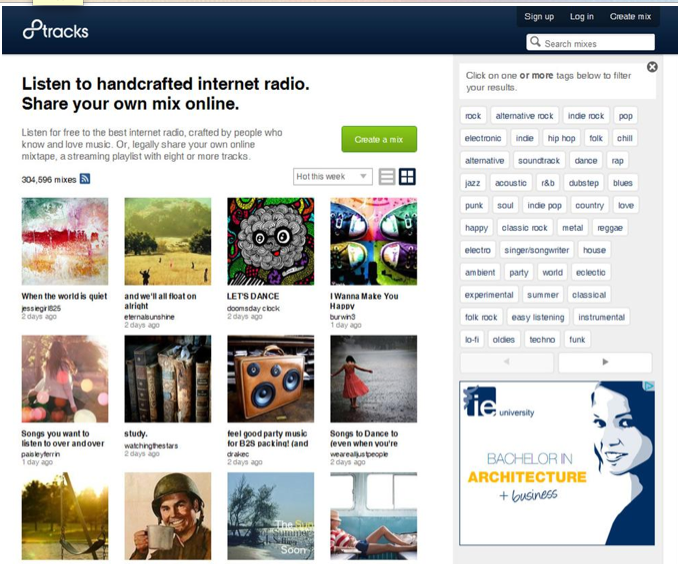This screenshot has width=678, height=564.
Task: Click the green 'Create a mix' button
Action: pos(379,139)
